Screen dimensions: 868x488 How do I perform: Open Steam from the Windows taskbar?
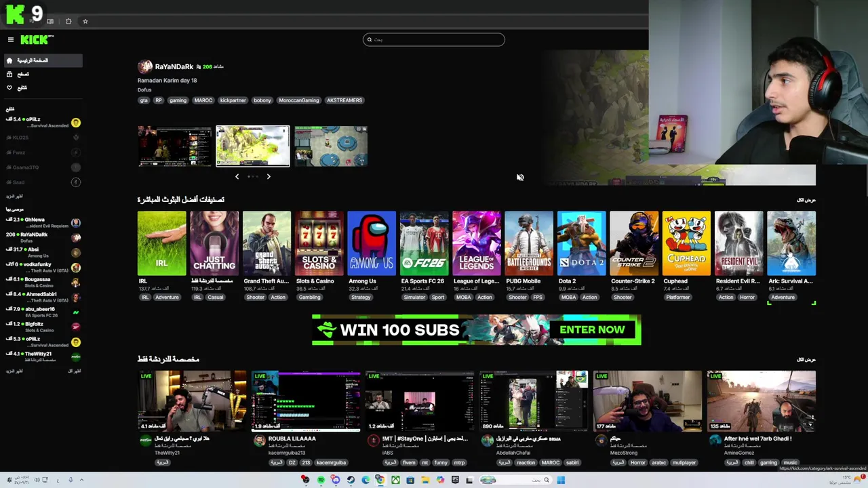click(351, 480)
